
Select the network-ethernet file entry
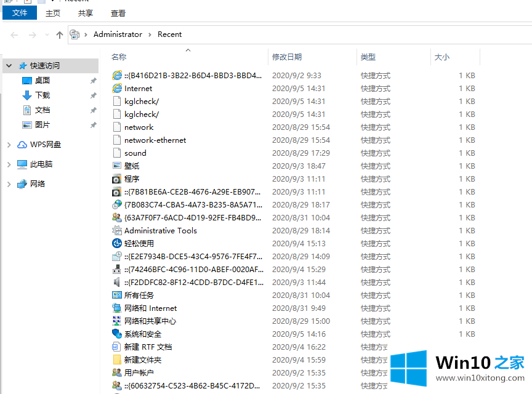[155, 140]
